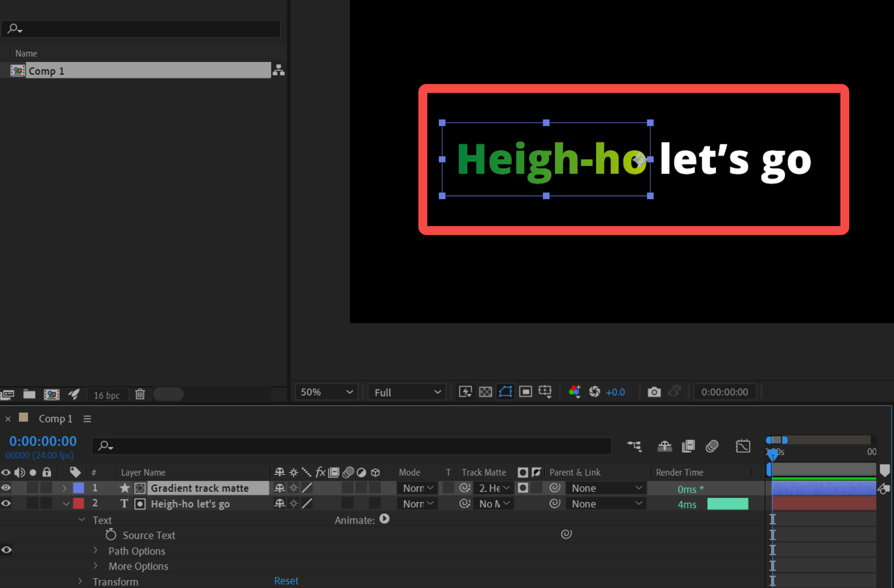Take a snapshot of the composition

click(x=654, y=392)
